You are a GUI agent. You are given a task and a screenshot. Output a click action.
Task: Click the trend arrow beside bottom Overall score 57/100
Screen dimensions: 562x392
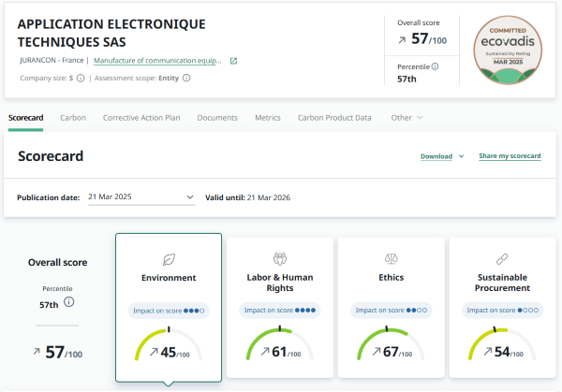(x=37, y=352)
